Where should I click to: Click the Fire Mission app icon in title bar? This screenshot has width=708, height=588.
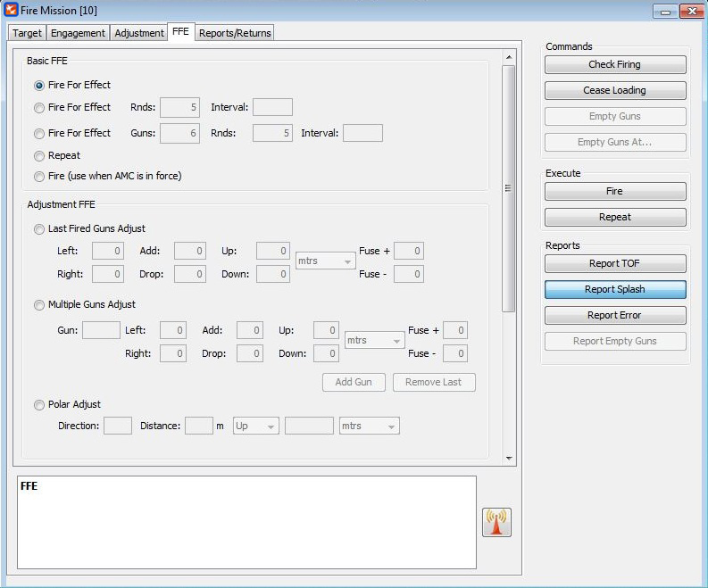pos(11,10)
